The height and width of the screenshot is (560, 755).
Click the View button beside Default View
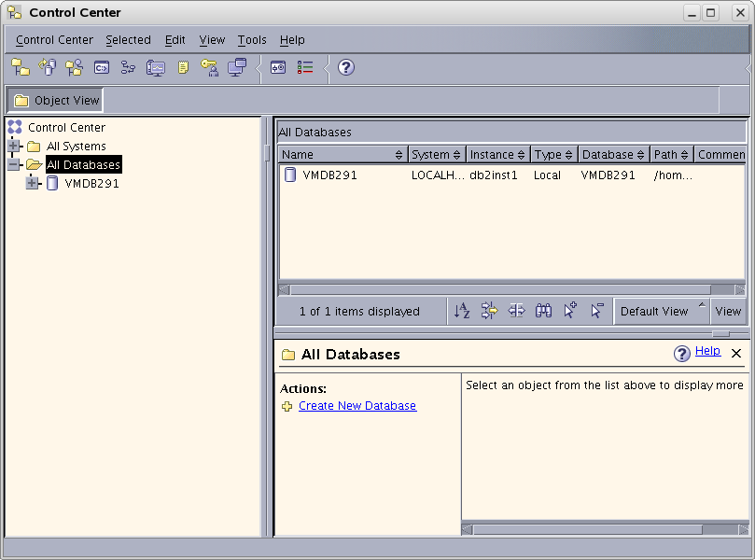pyautogui.click(x=728, y=312)
